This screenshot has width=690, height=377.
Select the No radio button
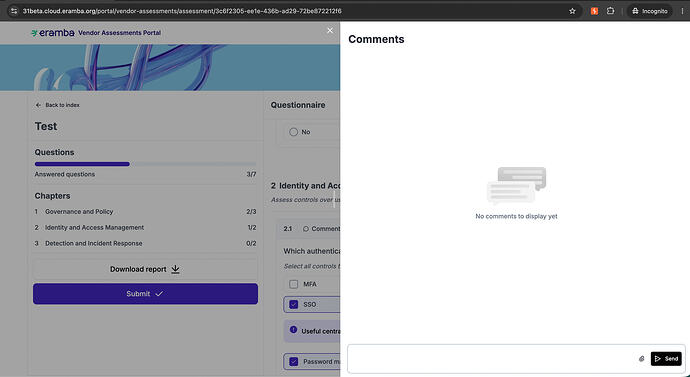[294, 132]
